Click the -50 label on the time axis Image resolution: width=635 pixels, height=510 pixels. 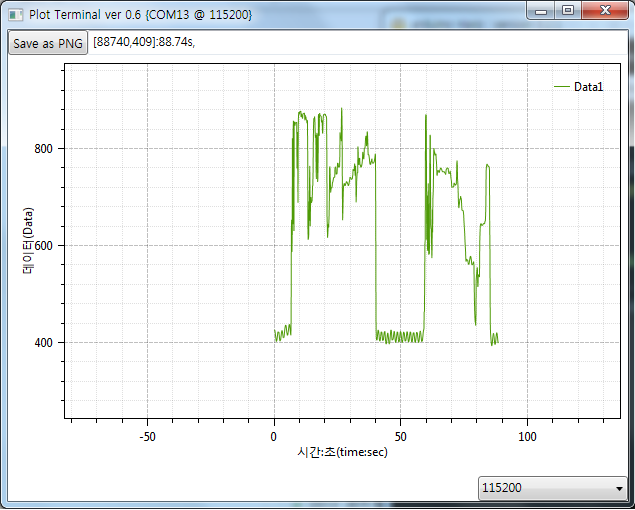(147, 437)
